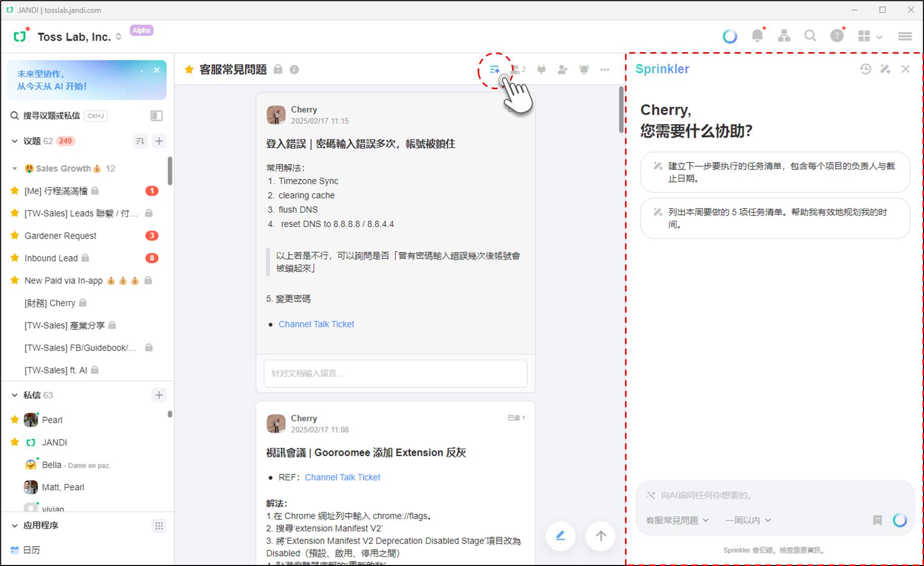
Task: Toggle the star on New Paid via In-app
Action: pyautogui.click(x=15, y=280)
